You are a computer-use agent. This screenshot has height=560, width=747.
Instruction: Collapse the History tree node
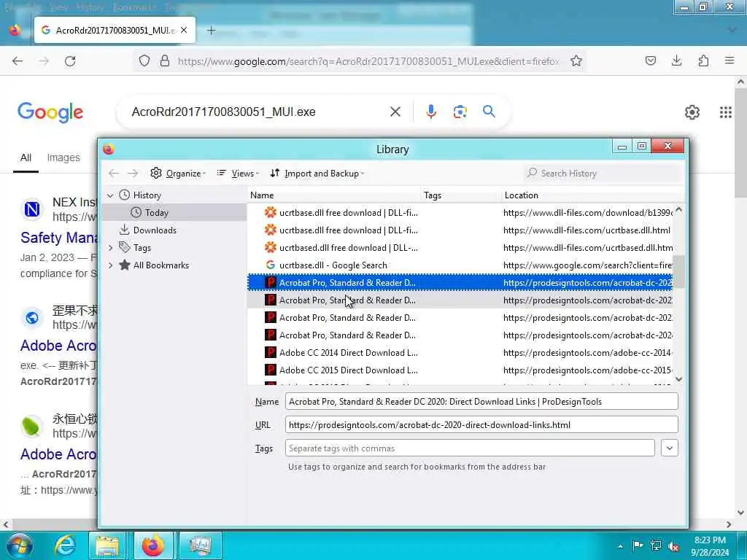(x=110, y=195)
